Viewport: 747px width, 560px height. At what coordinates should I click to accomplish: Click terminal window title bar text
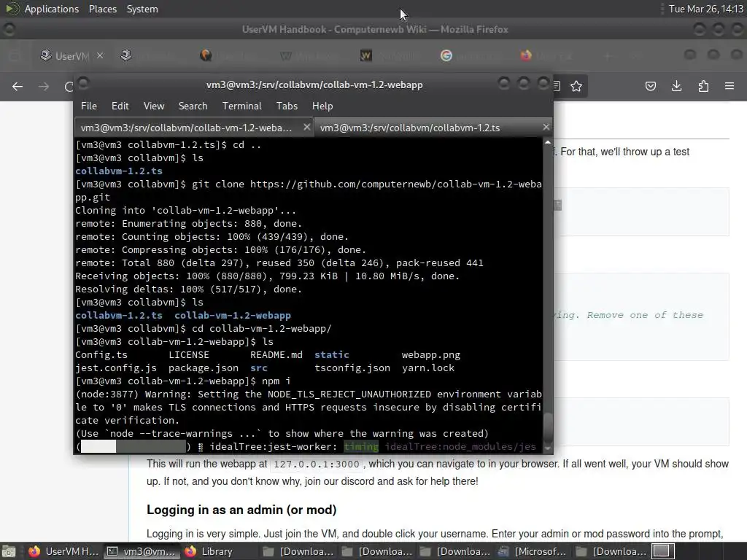coord(314,85)
